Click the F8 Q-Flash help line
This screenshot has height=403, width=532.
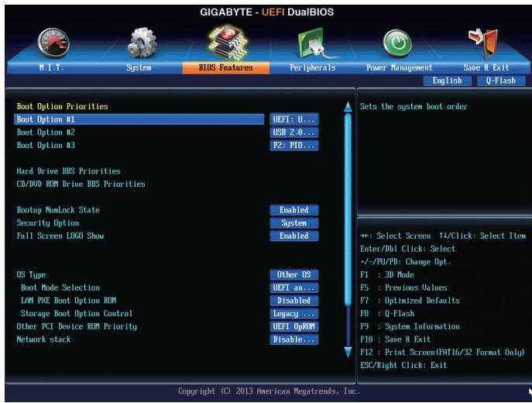tap(387, 313)
